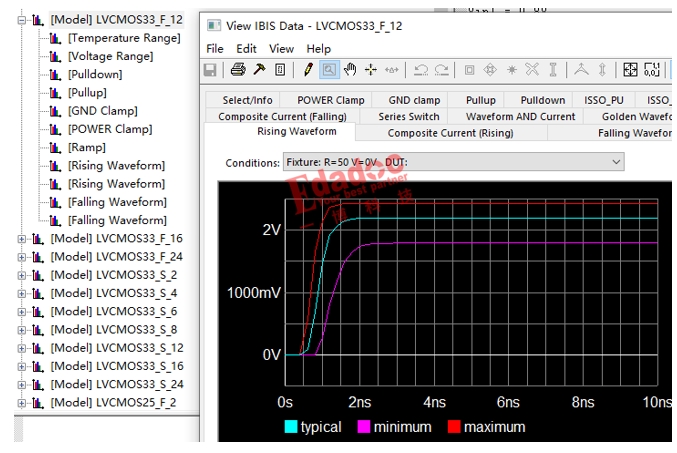
Task: Activate the Zoom magnifier tool
Action: tap(328, 70)
